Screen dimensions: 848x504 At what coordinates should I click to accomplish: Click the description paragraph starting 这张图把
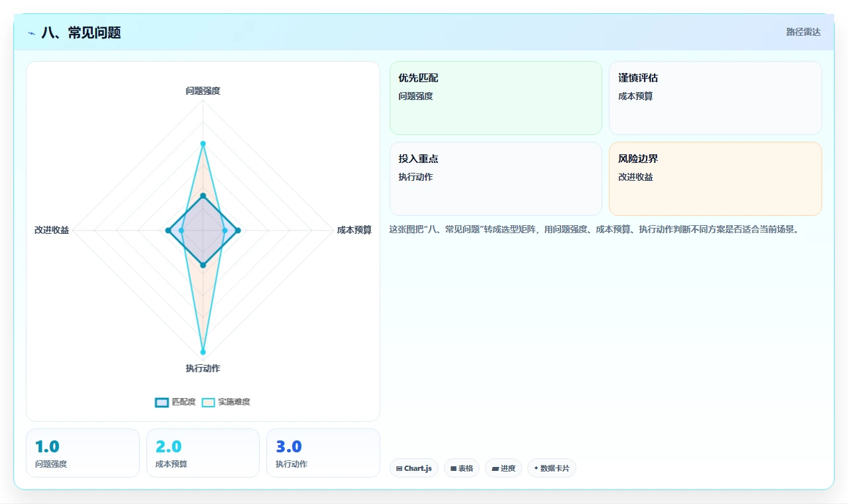tap(595, 230)
